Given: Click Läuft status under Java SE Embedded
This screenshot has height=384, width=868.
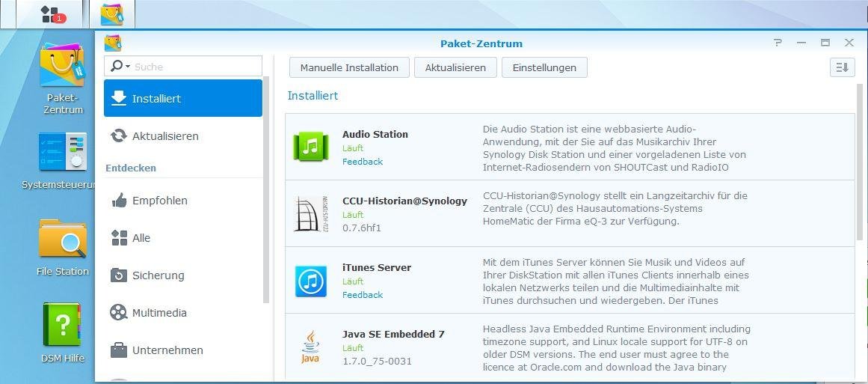Looking at the screenshot, I should coord(353,348).
